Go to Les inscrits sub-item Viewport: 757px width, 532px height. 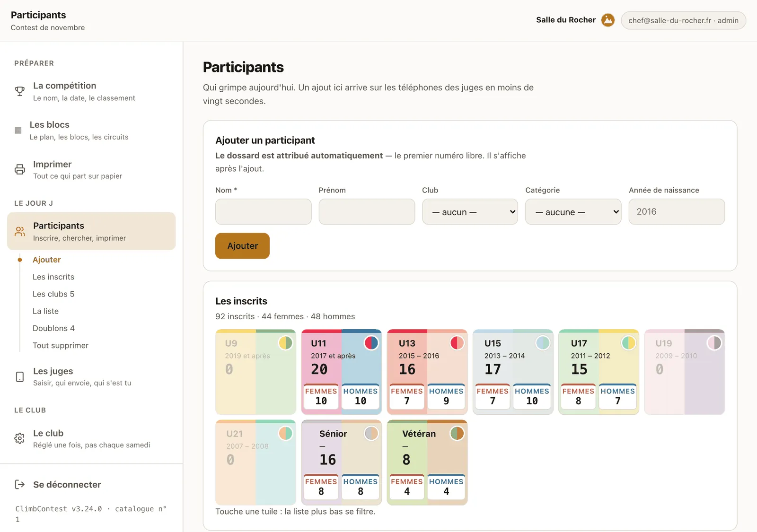point(53,277)
